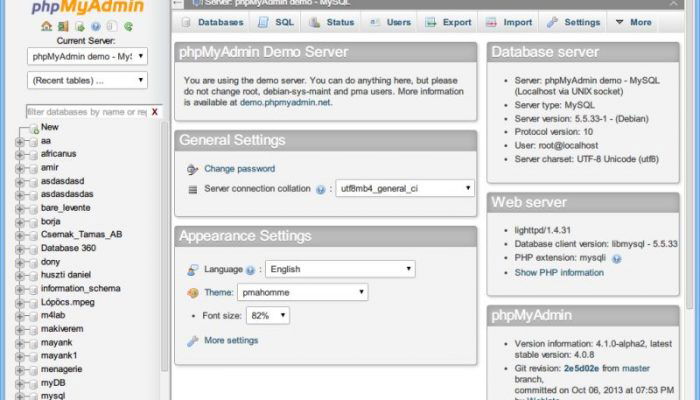This screenshot has width=700, height=400.
Task: Click the database icon for borja
Action: [x=33, y=222]
